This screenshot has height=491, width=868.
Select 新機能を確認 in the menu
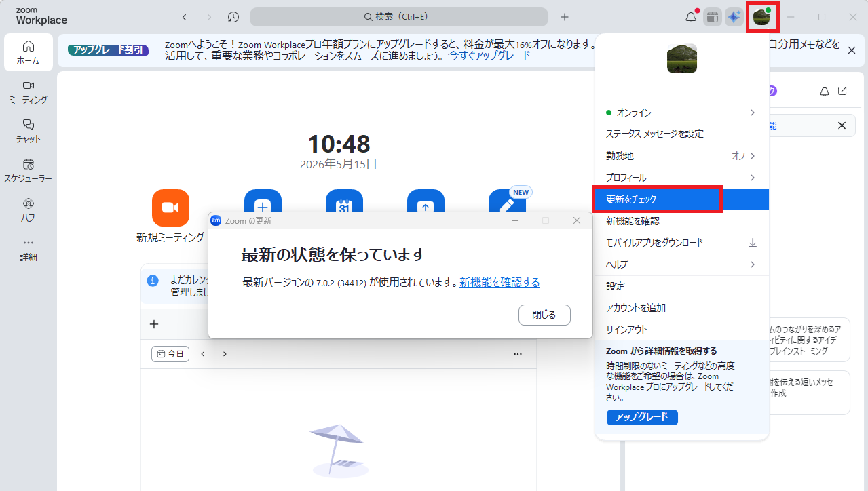click(682, 221)
